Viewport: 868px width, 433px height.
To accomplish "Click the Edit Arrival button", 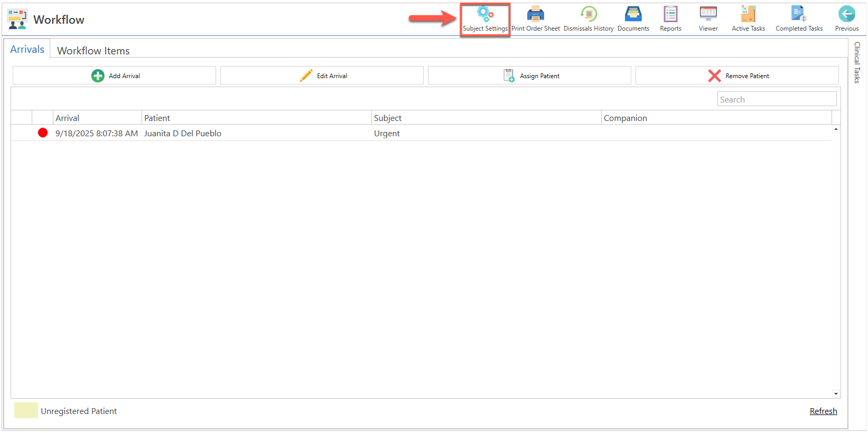I will (x=322, y=76).
